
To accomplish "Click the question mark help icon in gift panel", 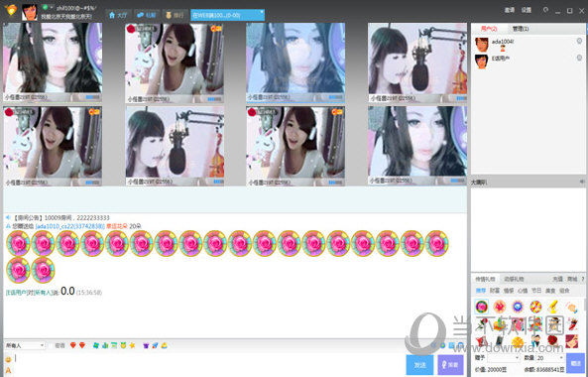I will pyautogui.click(x=582, y=279).
